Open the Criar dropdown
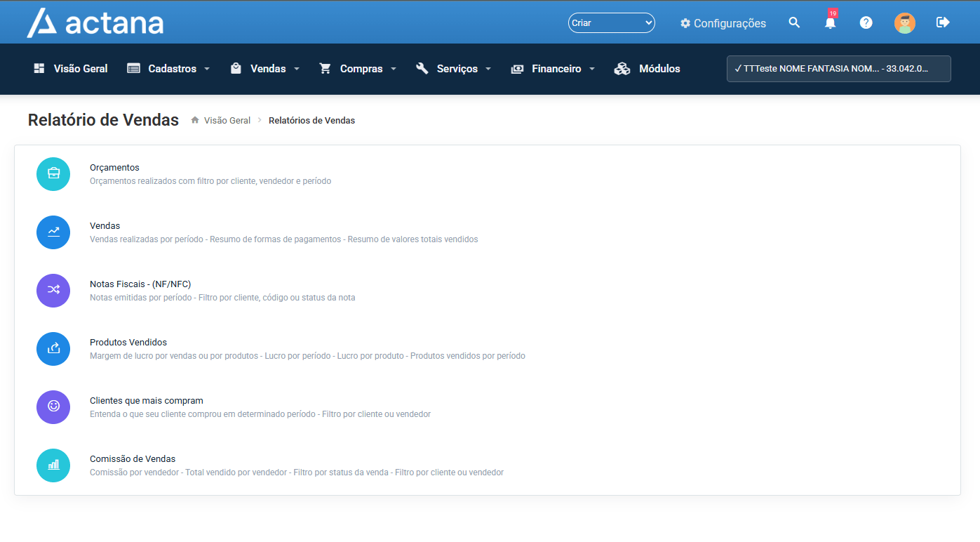 (611, 23)
